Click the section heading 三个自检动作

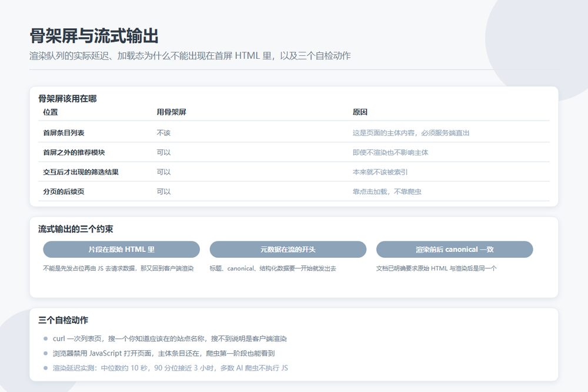[x=63, y=320]
